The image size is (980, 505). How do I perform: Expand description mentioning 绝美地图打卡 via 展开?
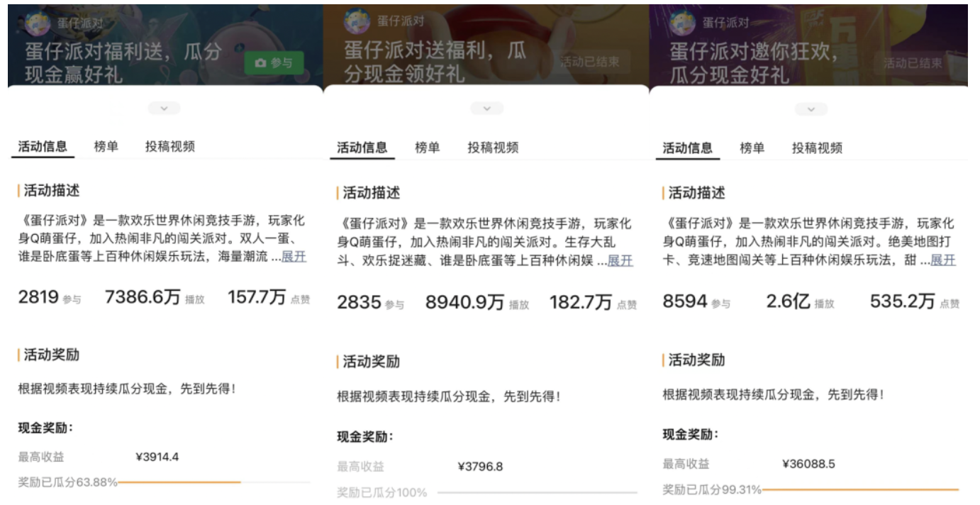click(x=943, y=260)
